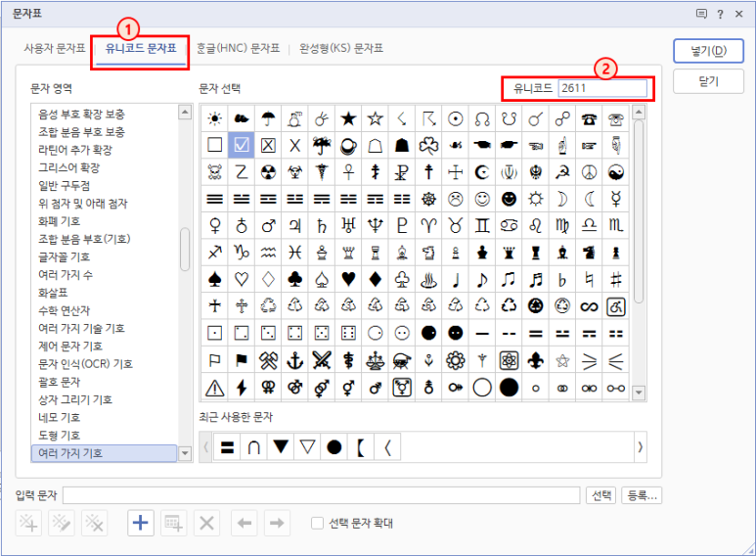
Task: Click the right arrow move button
Action: (x=277, y=523)
